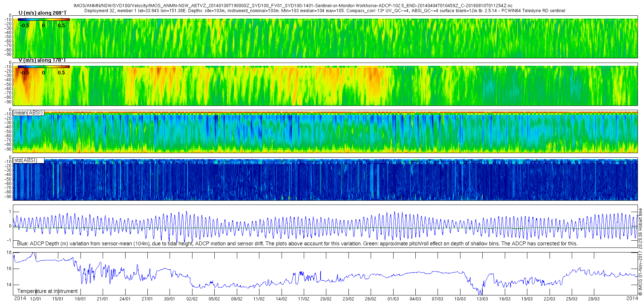This screenshot has height=304, width=644.
Task: Click the '20/02' date tick label
Action: tap(326, 299)
